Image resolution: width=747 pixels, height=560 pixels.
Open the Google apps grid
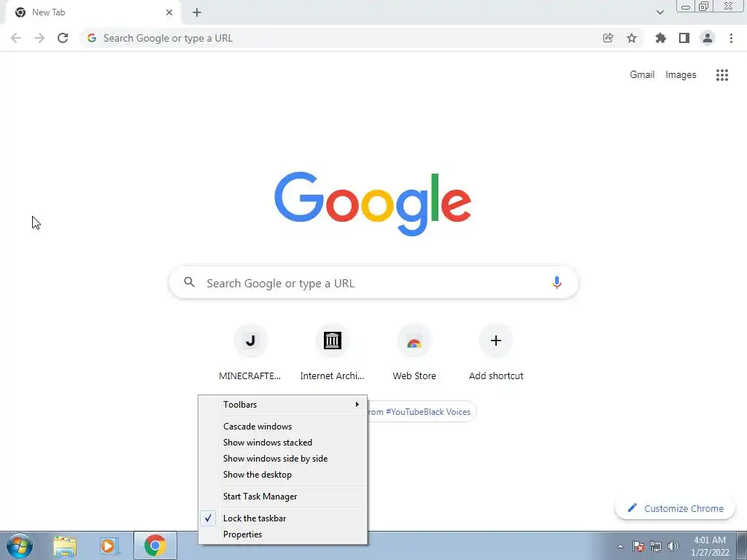tap(721, 75)
